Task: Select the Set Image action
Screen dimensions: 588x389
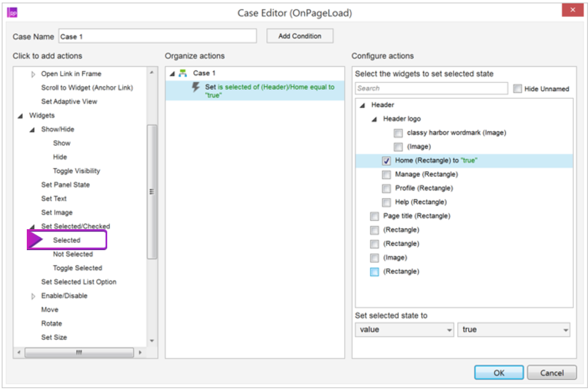Action: pos(57,212)
